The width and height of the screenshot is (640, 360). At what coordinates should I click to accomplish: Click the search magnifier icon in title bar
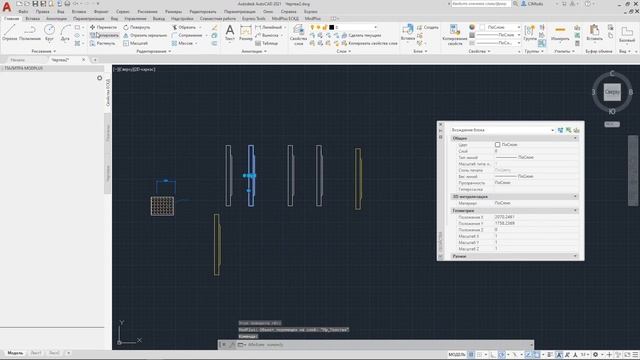tap(516, 4)
